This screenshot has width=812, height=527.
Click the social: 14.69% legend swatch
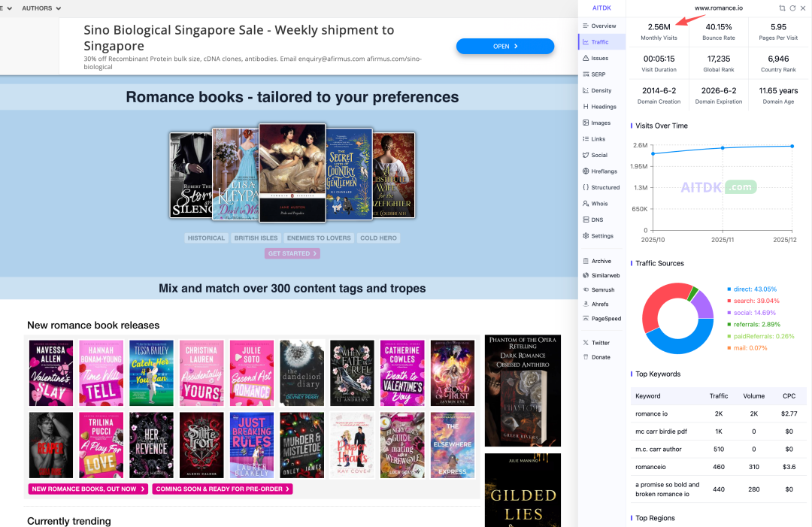(729, 313)
